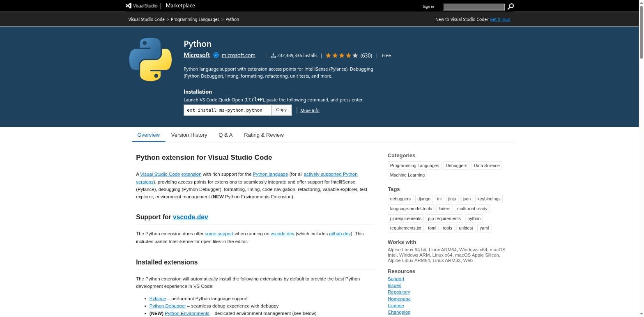Select the Machine Learning category

tap(407, 175)
